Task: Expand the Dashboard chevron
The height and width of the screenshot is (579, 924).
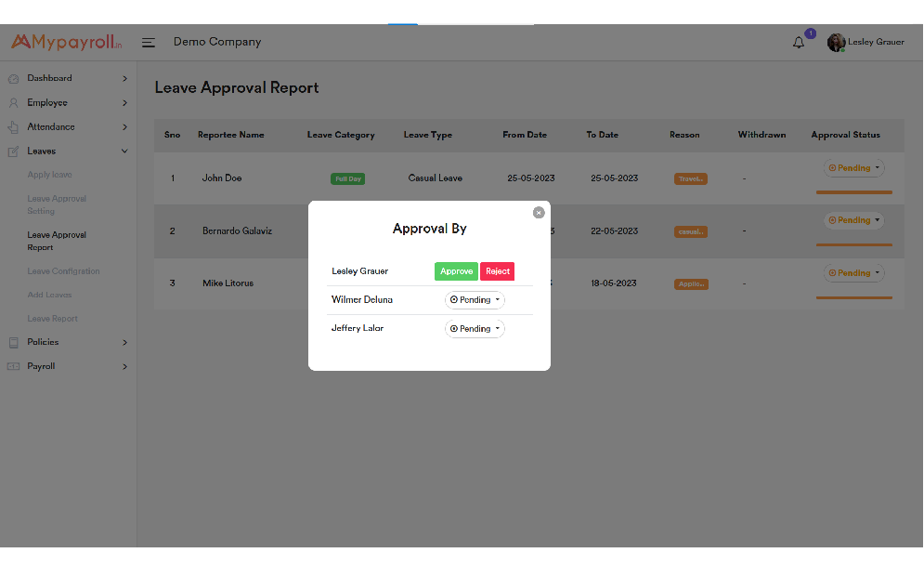Action: pyautogui.click(x=124, y=78)
